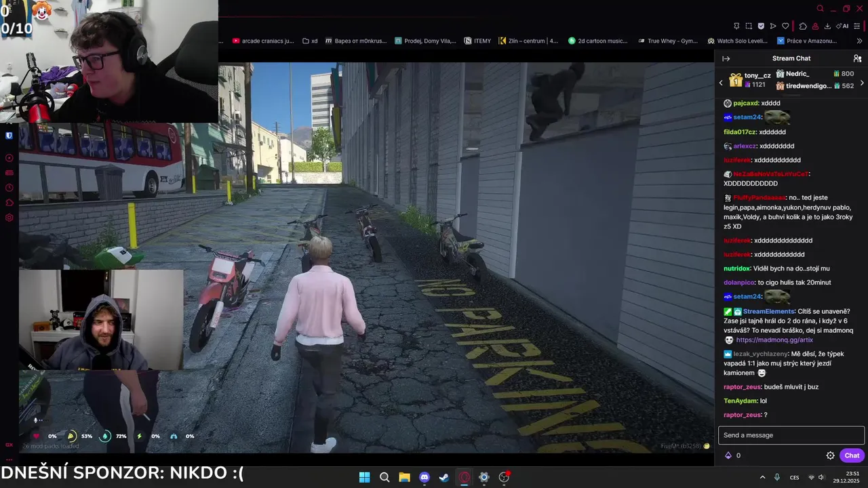Open the volume tray icon
The width and height of the screenshot is (868, 488).
click(821, 477)
